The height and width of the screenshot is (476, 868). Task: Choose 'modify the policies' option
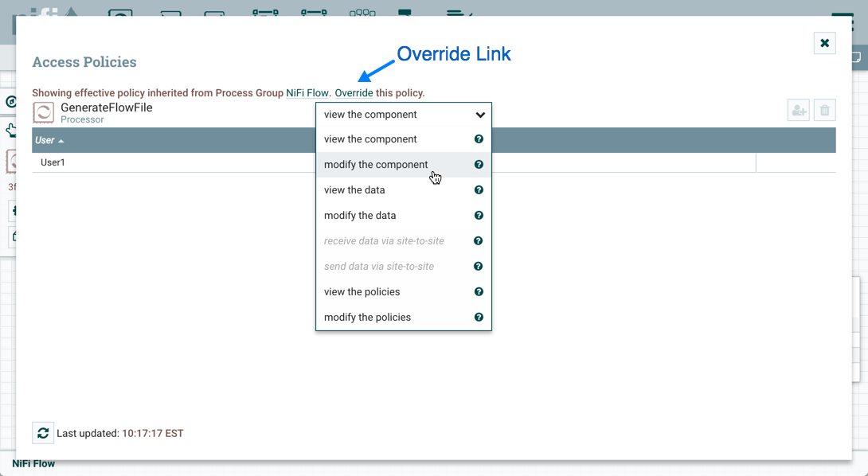click(x=367, y=318)
